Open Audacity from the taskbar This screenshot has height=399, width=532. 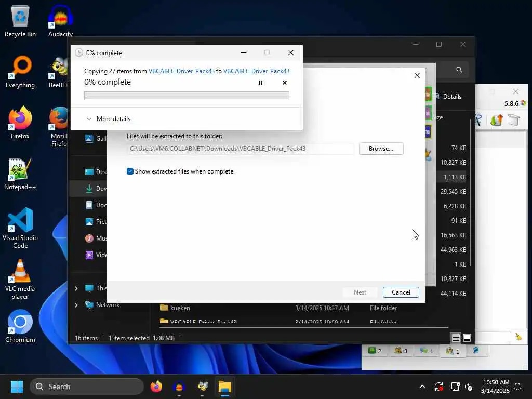tap(179, 387)
